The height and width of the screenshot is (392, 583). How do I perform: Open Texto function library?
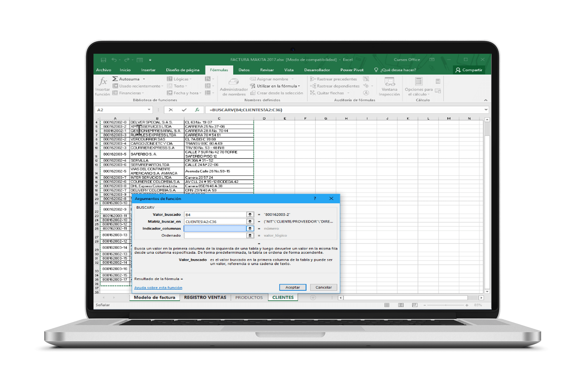pos(177,86)
